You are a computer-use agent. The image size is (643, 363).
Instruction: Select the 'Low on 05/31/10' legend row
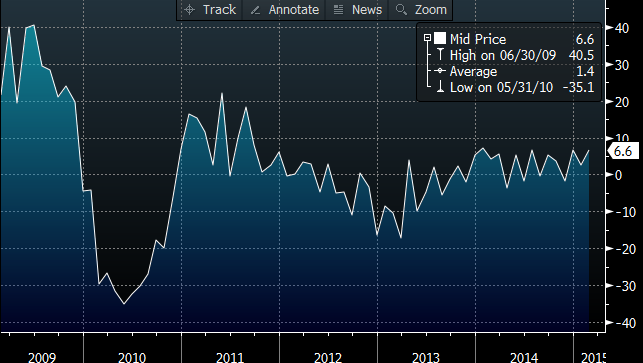[501, 87]
